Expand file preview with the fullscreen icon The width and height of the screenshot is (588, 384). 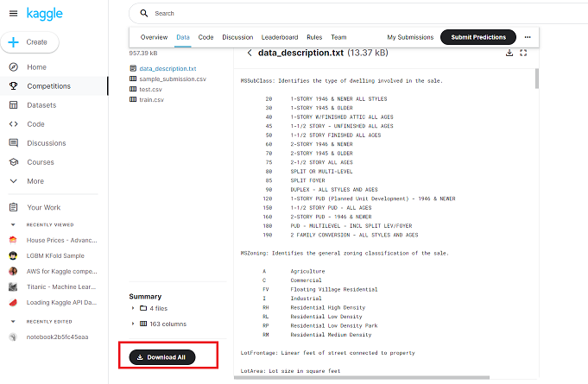[x=523, y=53]
